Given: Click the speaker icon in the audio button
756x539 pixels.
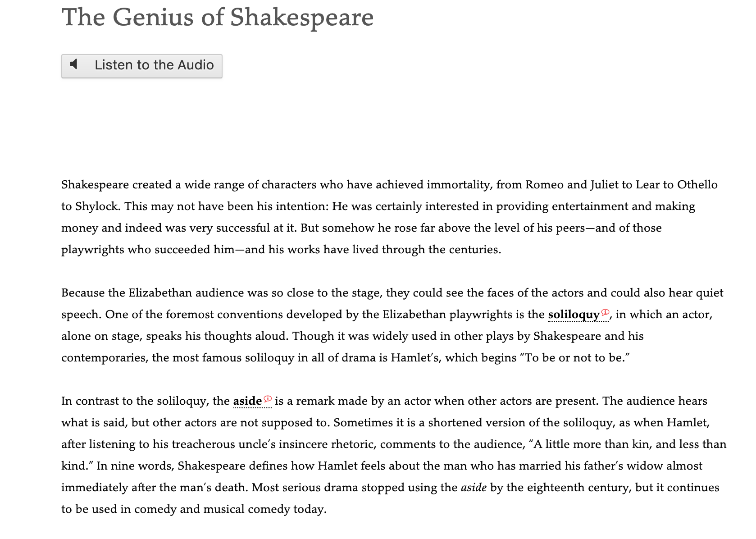Looking at the screenshot, I should pos(75,64).
